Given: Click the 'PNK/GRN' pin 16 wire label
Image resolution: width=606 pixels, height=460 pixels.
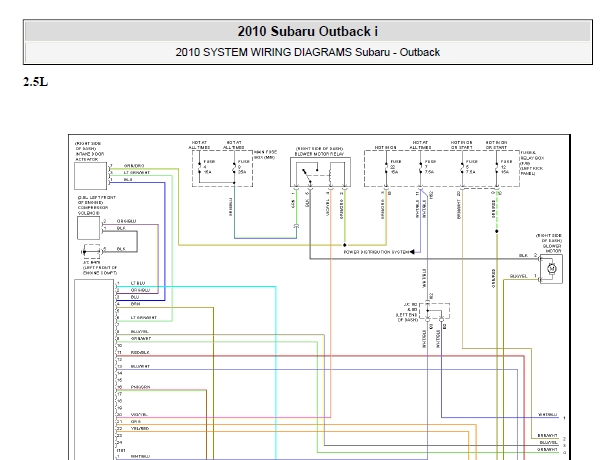Looking at the screenshot, I should pyautogui.click(x=140, y=387).
